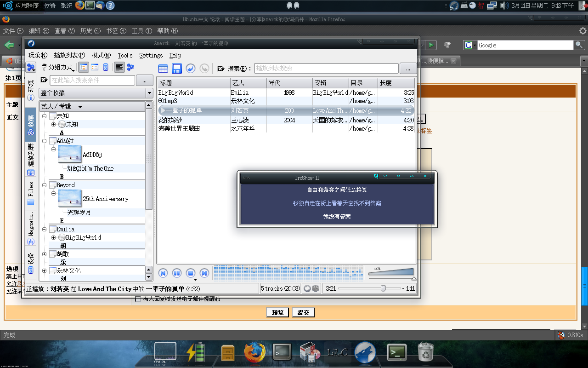Click the playlist search options '...' button

click(x=408, y=69)
